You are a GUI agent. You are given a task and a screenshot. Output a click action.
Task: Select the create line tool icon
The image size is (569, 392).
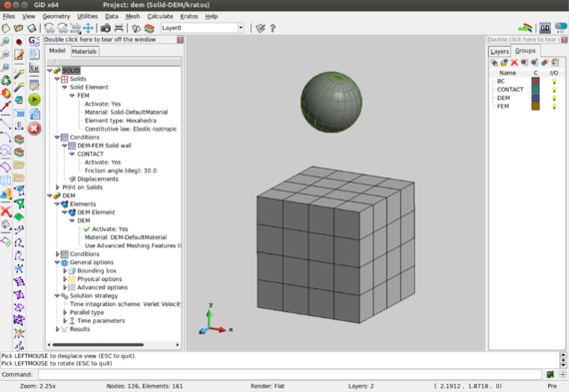(x=5, y=124)
